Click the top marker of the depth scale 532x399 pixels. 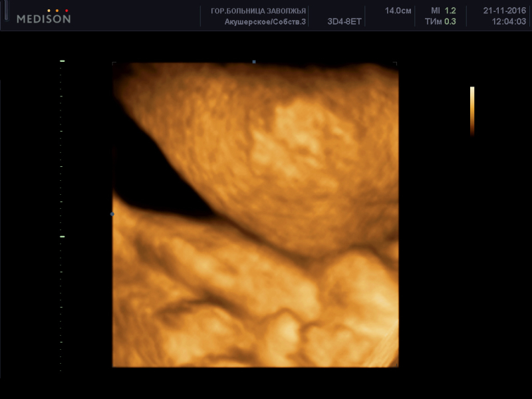(62, 61)
